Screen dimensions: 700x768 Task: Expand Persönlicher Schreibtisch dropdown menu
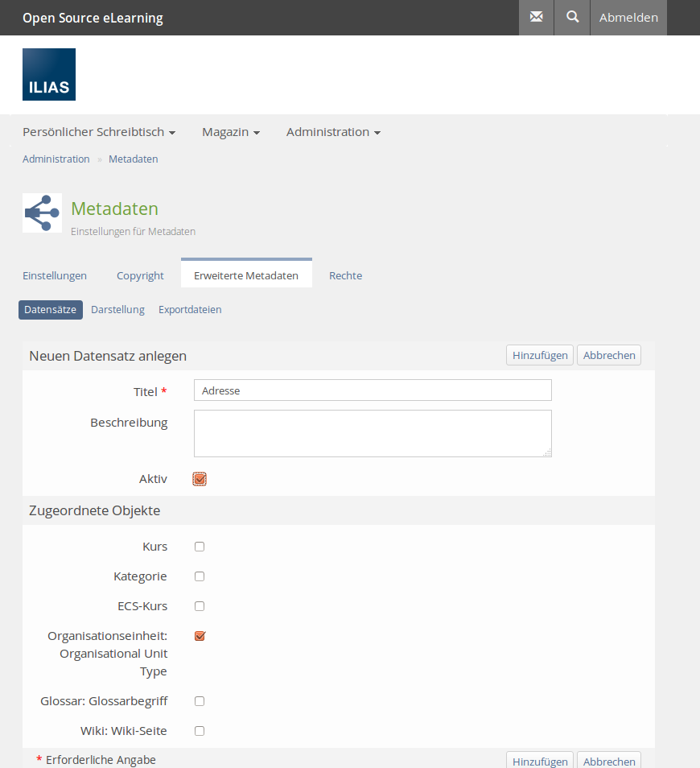pyautogui.click(x=99, y=132)
